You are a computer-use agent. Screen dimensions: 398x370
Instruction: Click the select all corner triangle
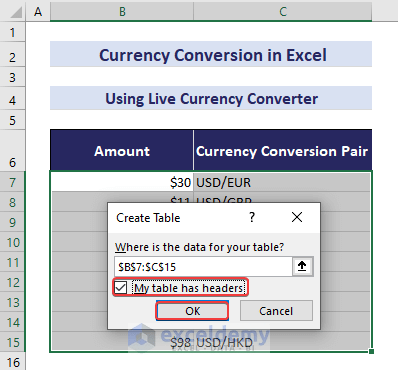click(16, 12)
